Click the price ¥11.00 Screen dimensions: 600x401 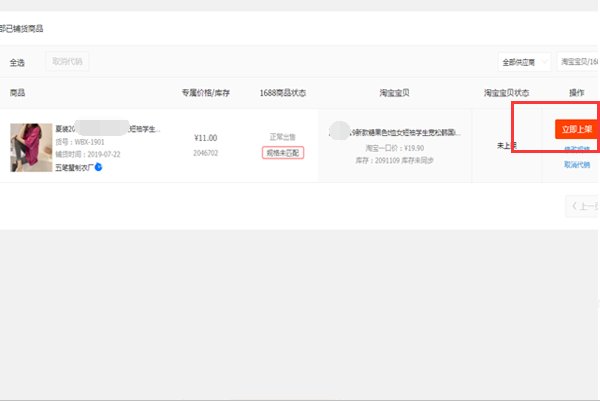pos(205,138)
